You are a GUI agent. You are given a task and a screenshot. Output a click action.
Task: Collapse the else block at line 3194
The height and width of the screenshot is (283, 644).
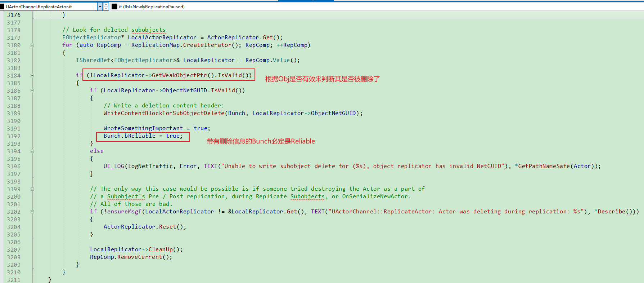pyautogui.click(x=32, y=151)
